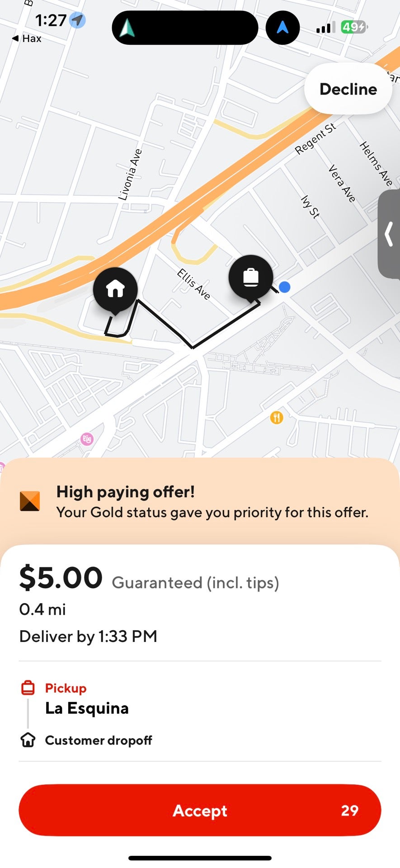The height and width of the screenshot is (868, 400).
Task: Decline this delivery offer
Action: click(x=348, y=89)
